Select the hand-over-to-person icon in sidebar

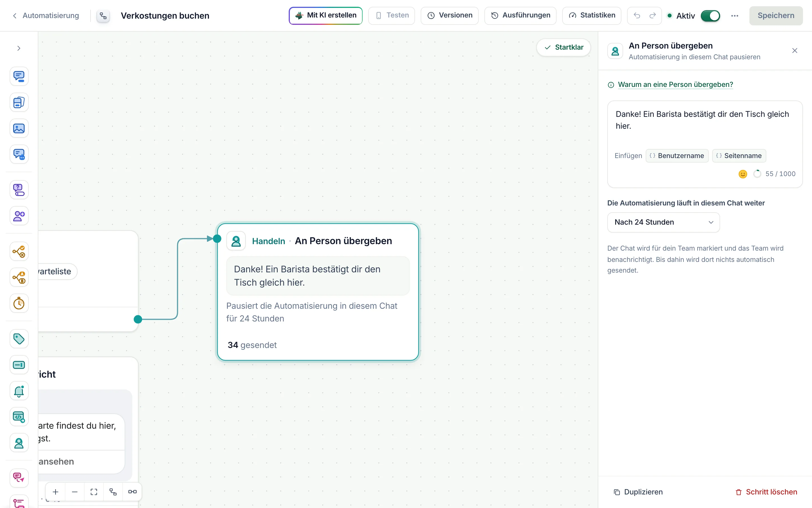coord(19,443)
